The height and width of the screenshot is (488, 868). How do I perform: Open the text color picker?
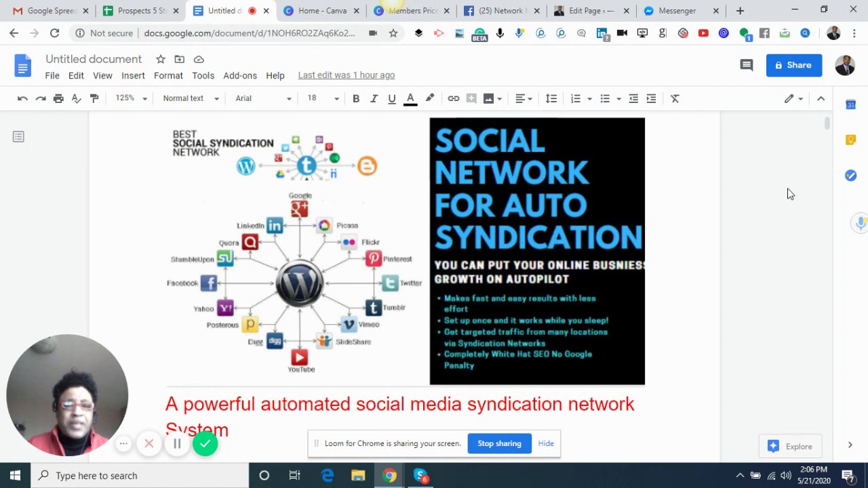410,99
